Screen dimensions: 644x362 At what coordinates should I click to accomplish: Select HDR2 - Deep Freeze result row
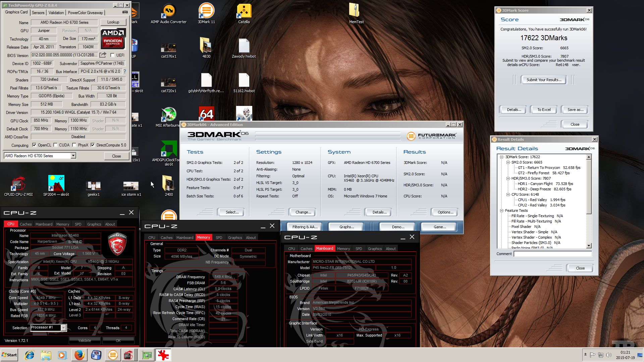[x=544, y=189]
